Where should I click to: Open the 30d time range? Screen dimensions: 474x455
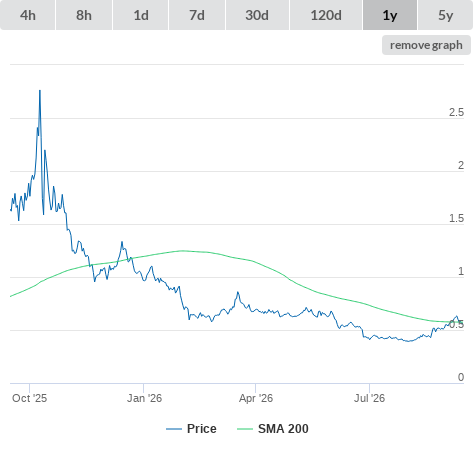pos(257,15)
